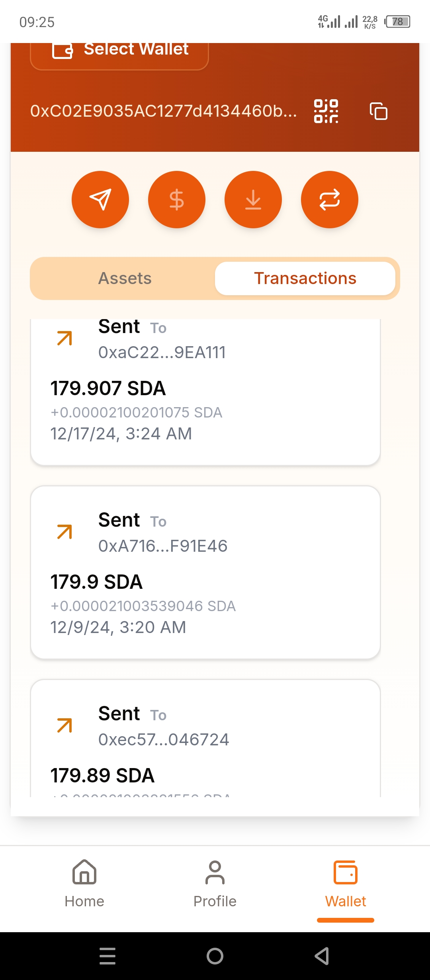The image size is (430, 980).
Task: Select the Transactions tab
Action: coord(305,278)
